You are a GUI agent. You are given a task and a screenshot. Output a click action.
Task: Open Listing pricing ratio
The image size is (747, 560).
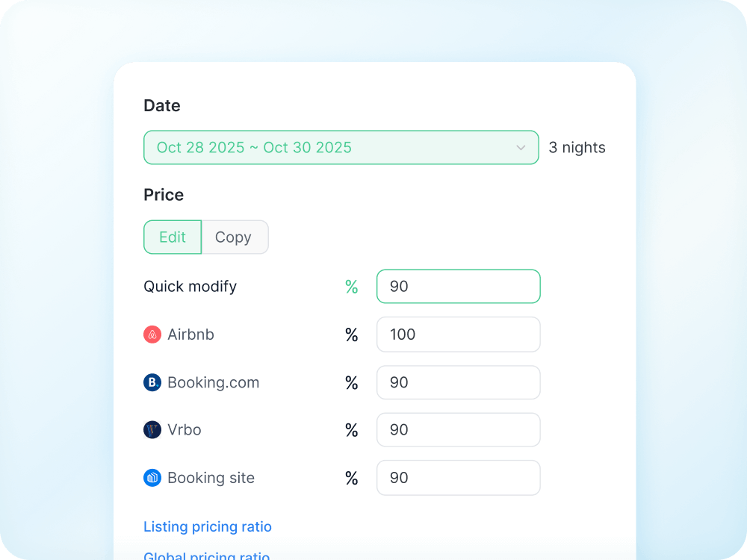(x=207, y=526)
